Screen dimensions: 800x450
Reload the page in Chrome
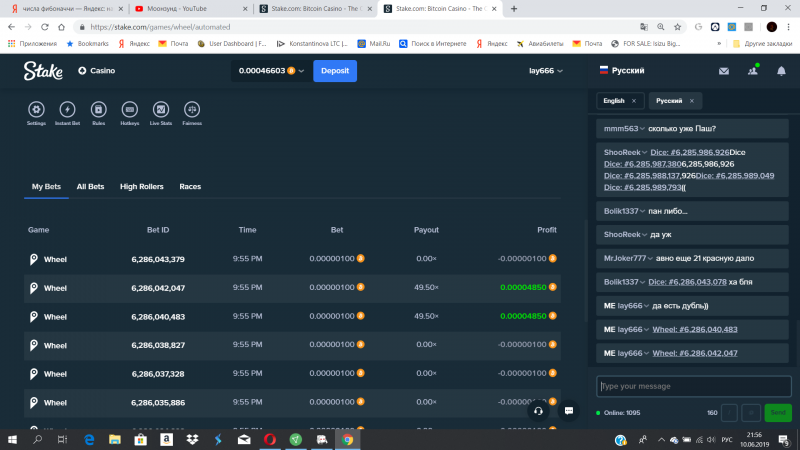(45, 27)
